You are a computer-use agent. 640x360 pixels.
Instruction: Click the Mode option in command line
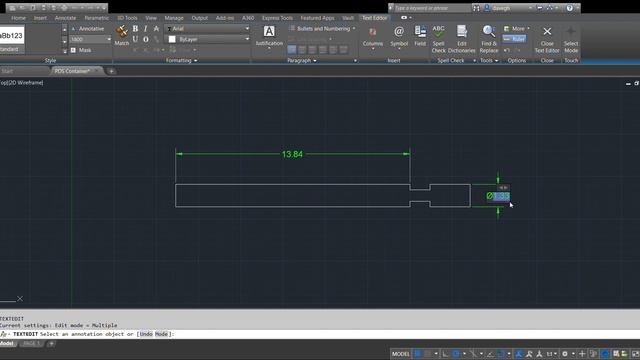coord(161,334)
